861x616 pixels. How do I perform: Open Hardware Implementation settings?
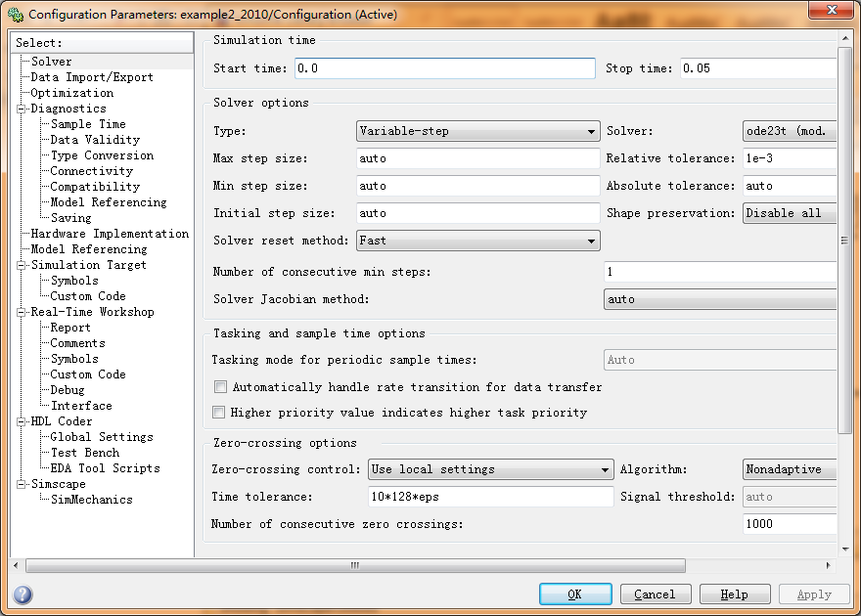(x=110, y=234)
